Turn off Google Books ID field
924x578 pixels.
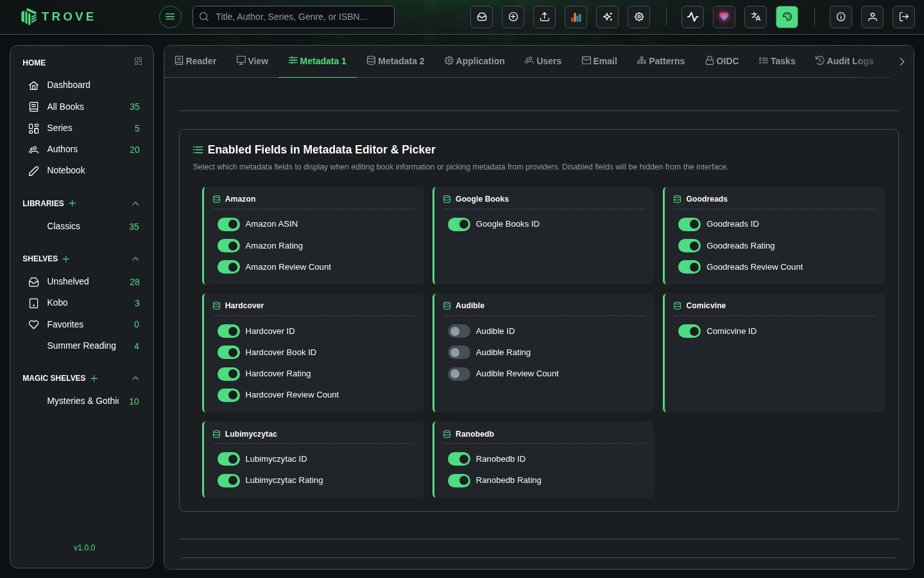pos(459,224)
